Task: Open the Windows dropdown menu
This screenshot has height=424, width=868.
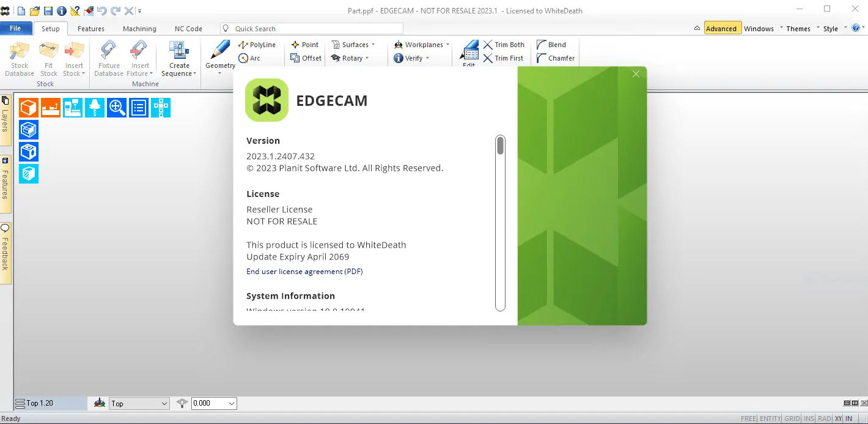Action: (763, 28)
